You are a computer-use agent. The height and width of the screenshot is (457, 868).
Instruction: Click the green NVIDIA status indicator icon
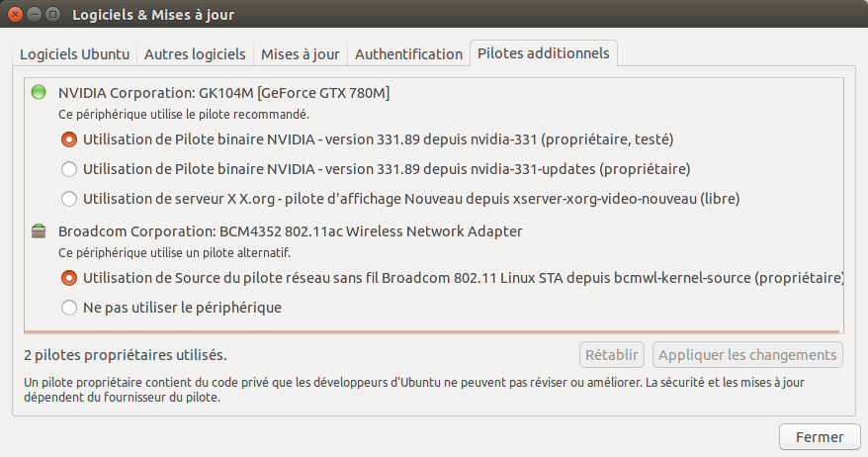(39, 93)
